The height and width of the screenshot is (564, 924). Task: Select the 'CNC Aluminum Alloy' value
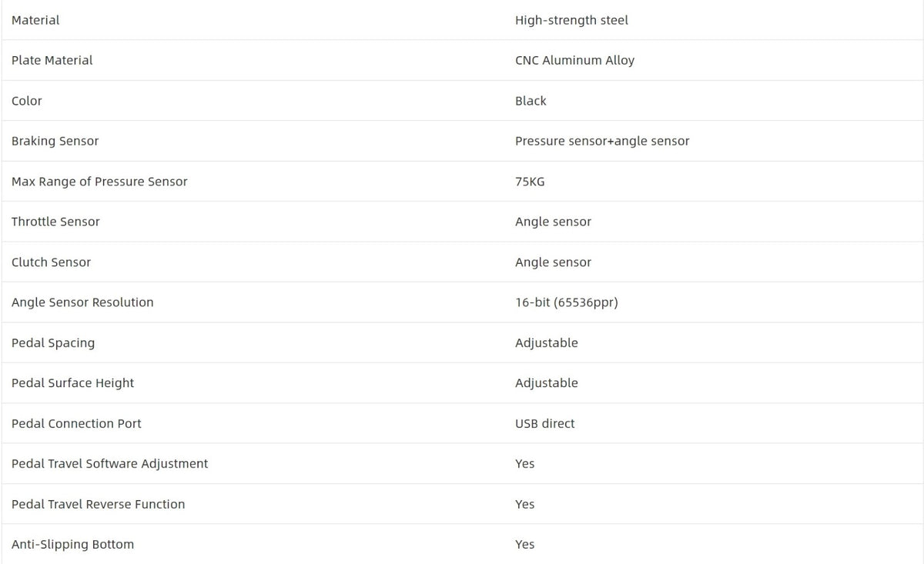click(574, 60)
